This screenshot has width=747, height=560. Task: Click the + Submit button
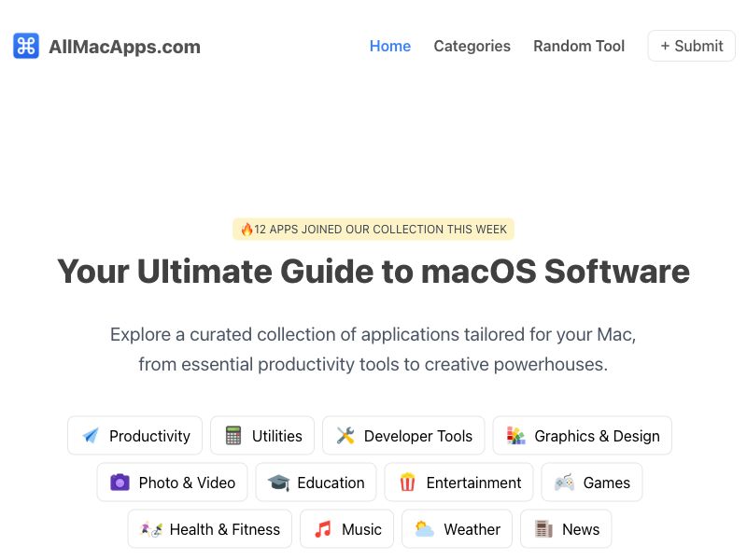click(691, 46)
